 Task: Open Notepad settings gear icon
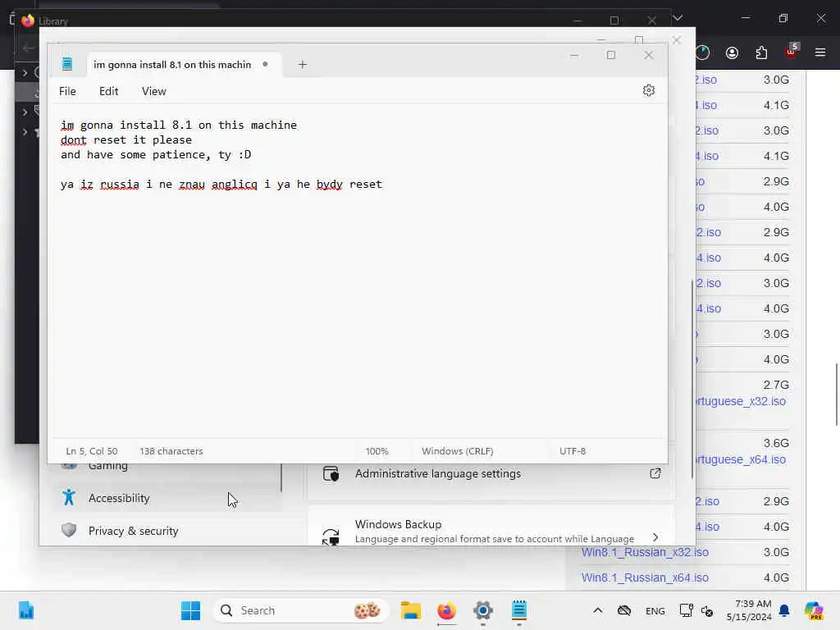pyautogui.click(x=648, y=90)
